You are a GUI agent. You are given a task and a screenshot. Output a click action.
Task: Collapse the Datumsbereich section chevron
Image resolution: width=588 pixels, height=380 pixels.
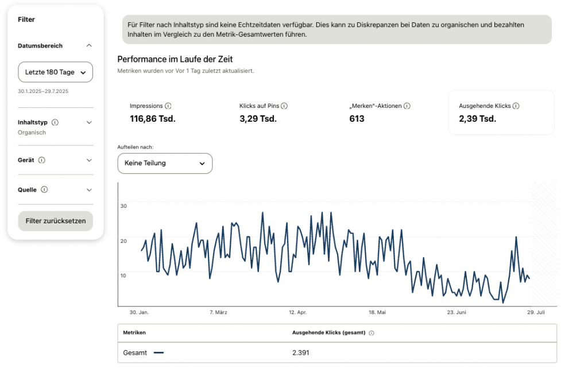tap(89, 45)
